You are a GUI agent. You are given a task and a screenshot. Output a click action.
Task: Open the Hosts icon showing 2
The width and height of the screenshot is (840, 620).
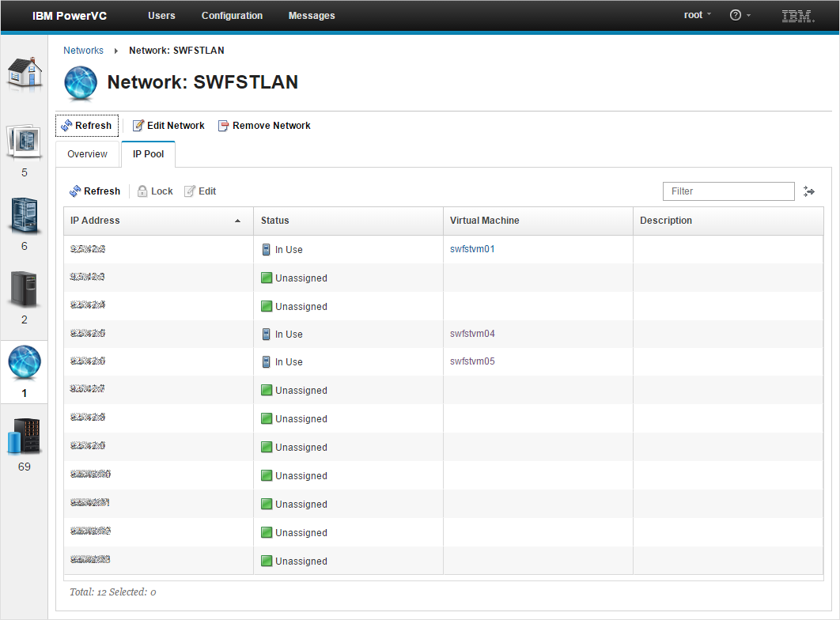24,289
